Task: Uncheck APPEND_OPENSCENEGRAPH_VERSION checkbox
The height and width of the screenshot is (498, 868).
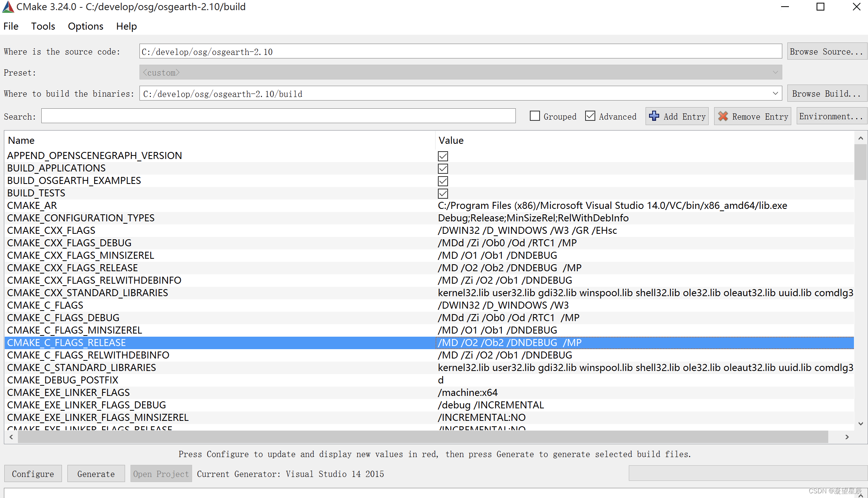Action: (x=443, y=156)
